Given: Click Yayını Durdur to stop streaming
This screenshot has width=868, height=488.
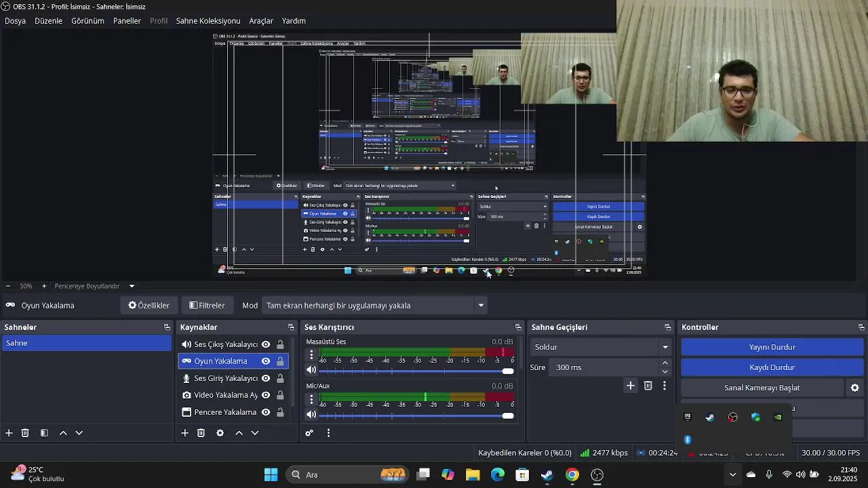Looking at the screenshot, I should click(772, 347).
